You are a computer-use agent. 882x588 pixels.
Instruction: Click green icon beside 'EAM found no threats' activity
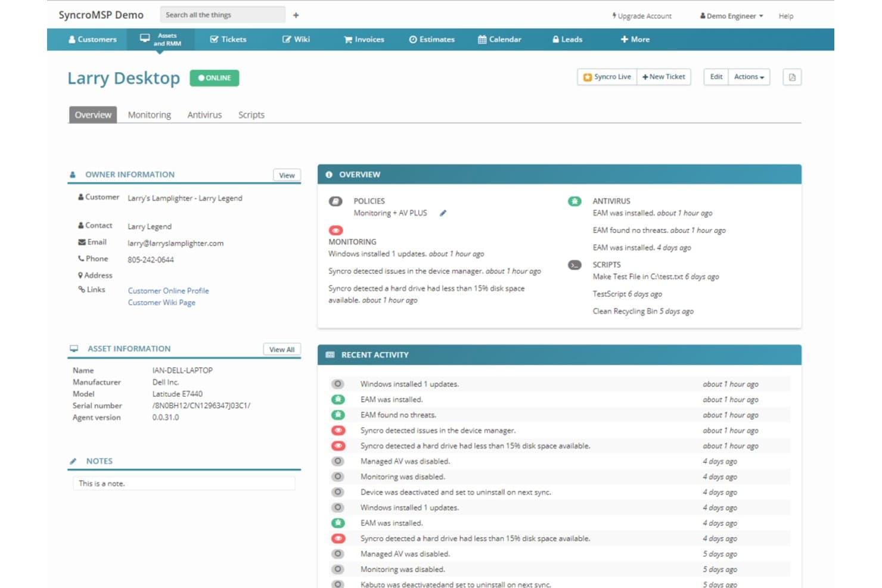[x=338, y=415]
